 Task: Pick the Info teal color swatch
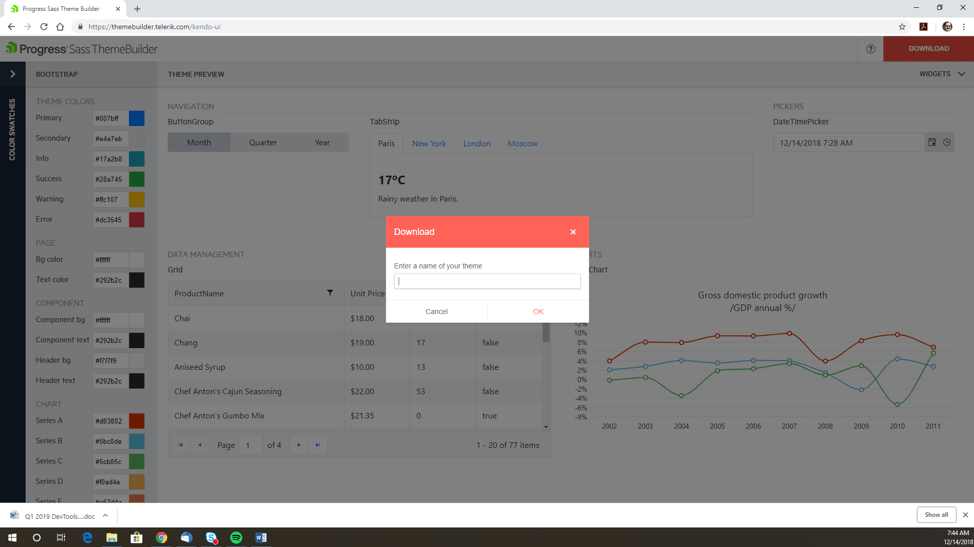point(137,159)
